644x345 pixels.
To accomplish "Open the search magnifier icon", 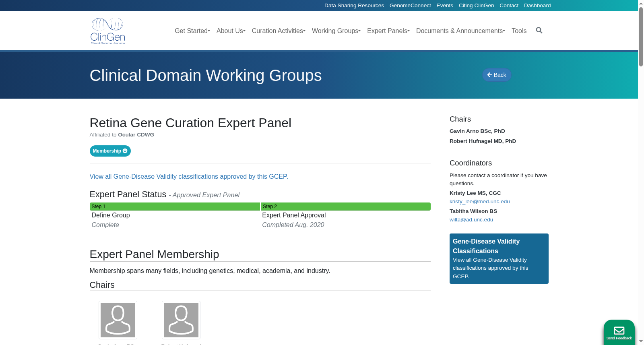I will point(539,31).
